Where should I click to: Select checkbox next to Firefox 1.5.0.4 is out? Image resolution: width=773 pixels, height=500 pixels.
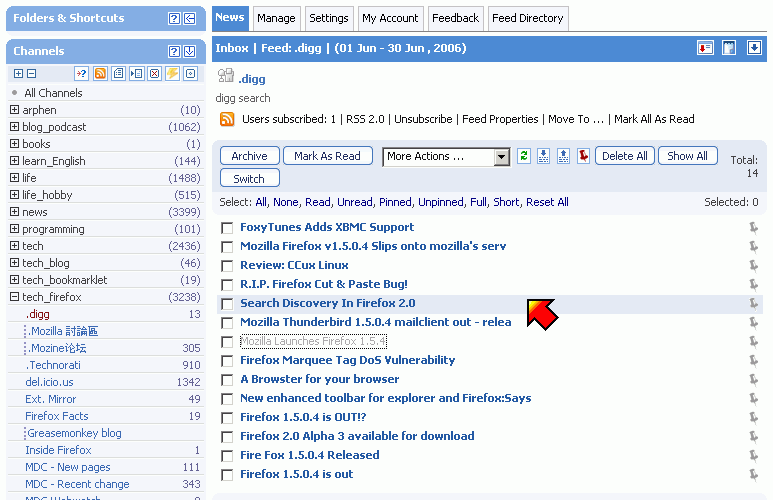227,475
